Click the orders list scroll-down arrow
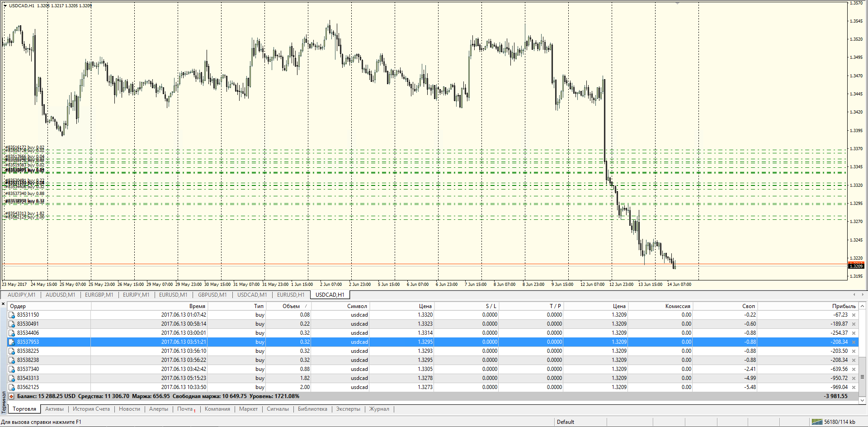 point(863,400)
